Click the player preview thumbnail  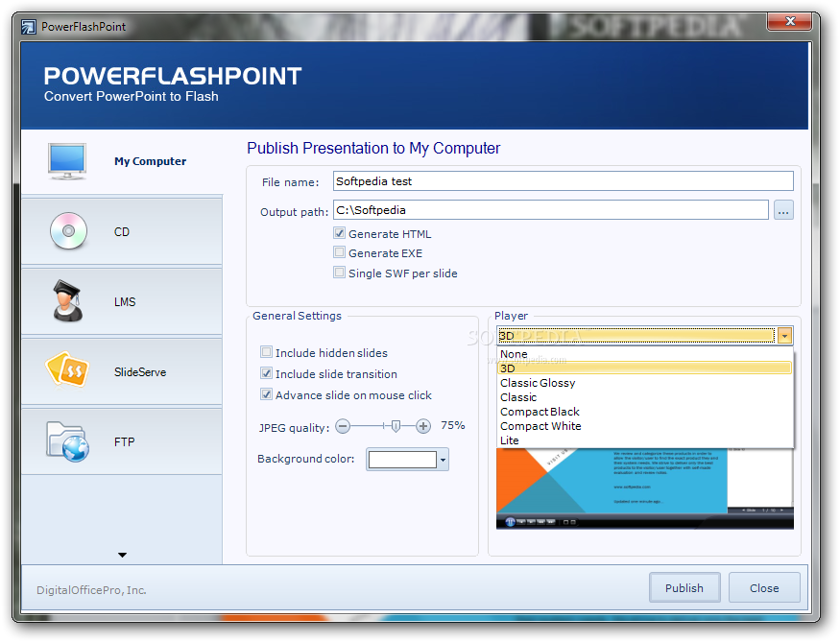645,488
